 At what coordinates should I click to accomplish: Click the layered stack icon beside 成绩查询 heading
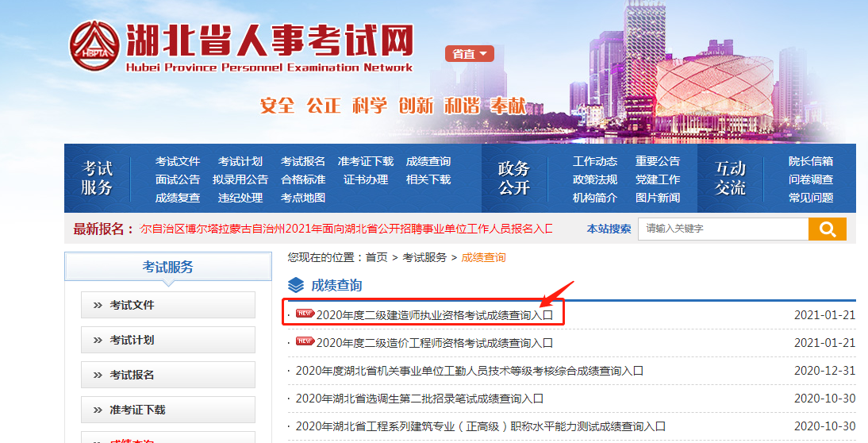pyautogui.click(x=295, y=285)
